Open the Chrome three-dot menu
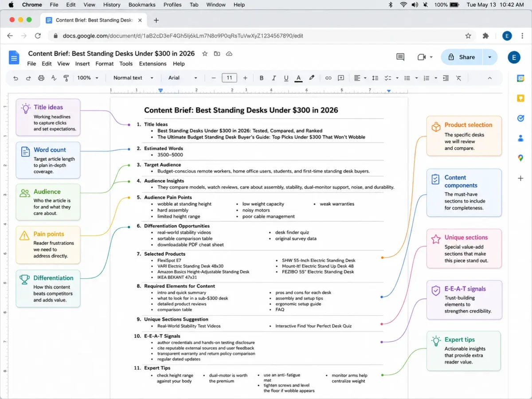The width and height of the screenshot is (532, 399). [522, 36]
